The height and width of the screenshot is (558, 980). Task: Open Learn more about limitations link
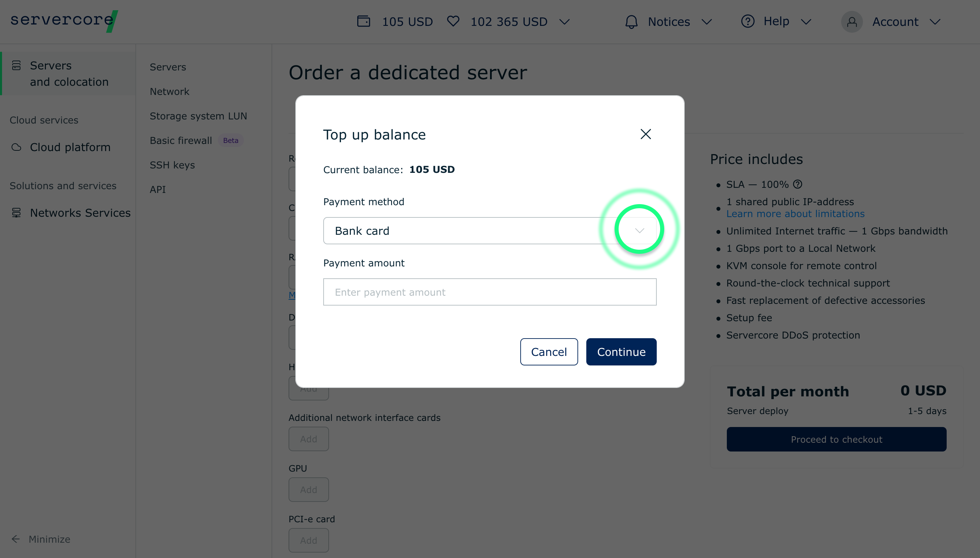pos(795,214)
